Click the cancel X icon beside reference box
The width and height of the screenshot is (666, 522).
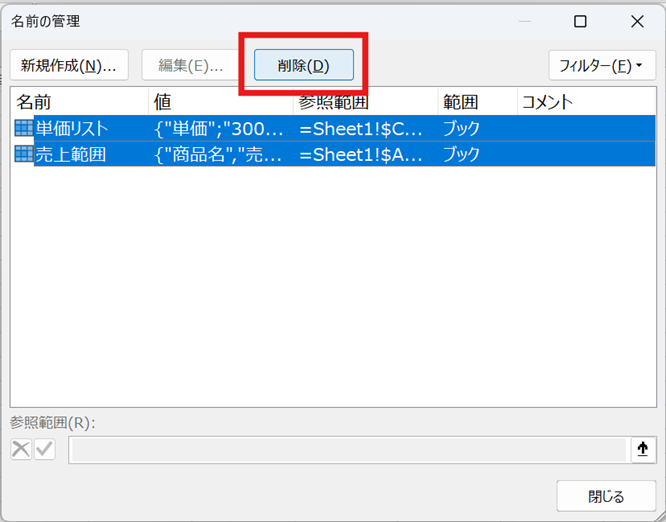tap(21, 450)
